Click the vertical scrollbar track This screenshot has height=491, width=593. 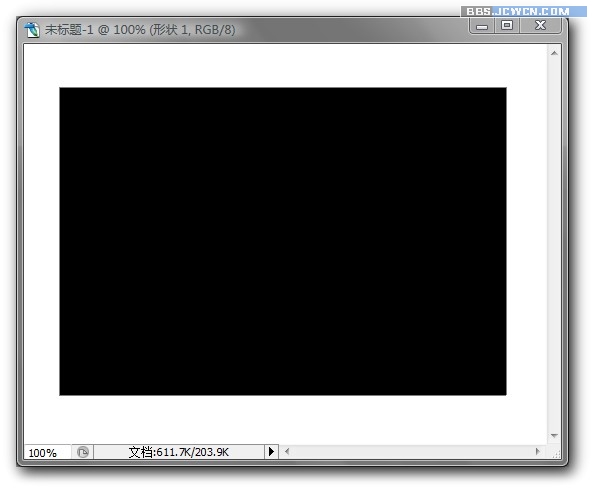coord(554,245)
